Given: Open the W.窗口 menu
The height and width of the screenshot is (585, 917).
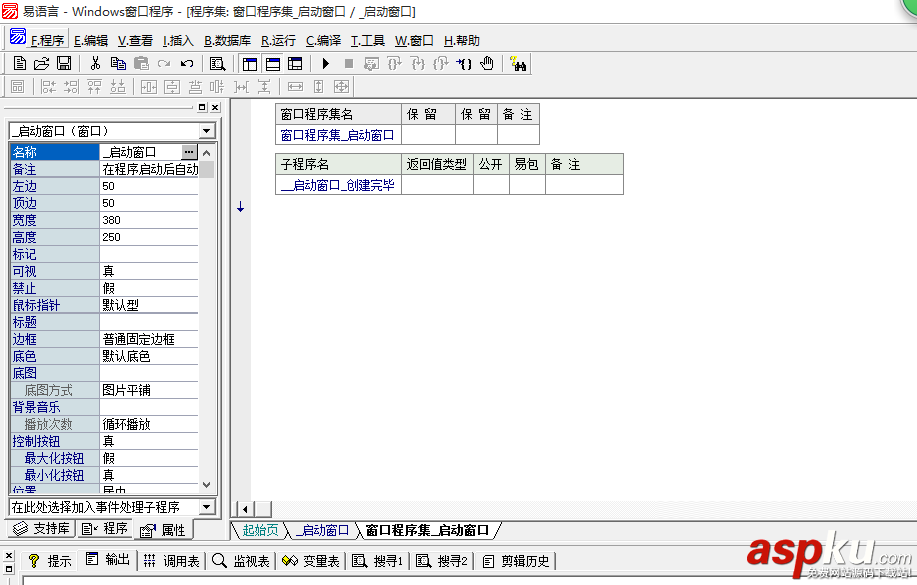Looking at the screenshot, I should (414, 40).
